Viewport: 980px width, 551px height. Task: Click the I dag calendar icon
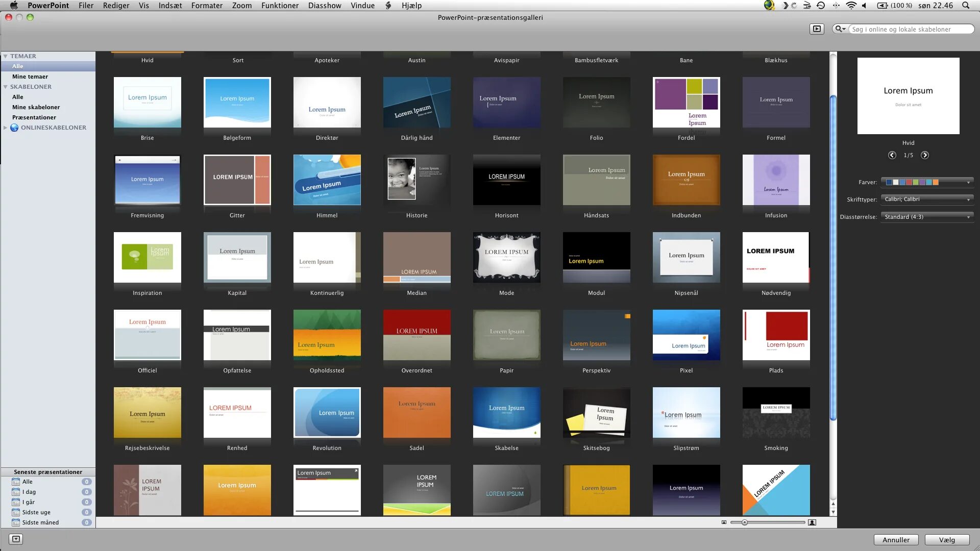pos(16,492)
